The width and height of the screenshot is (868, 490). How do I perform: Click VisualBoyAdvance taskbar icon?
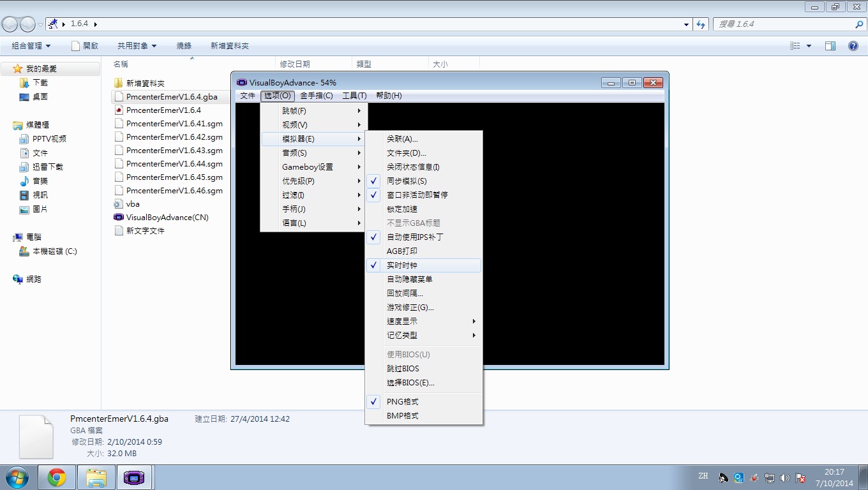click(134, 477)
